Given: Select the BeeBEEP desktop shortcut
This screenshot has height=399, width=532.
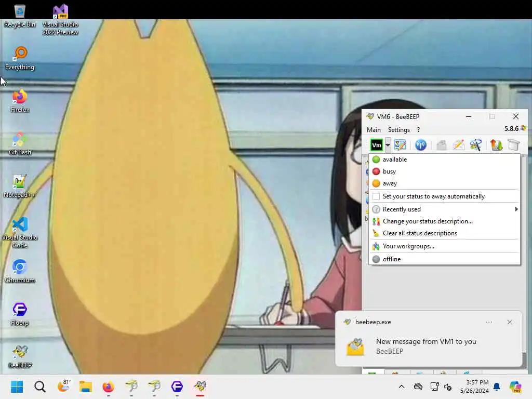Looking at the screenshot, I should click(20, 356).
